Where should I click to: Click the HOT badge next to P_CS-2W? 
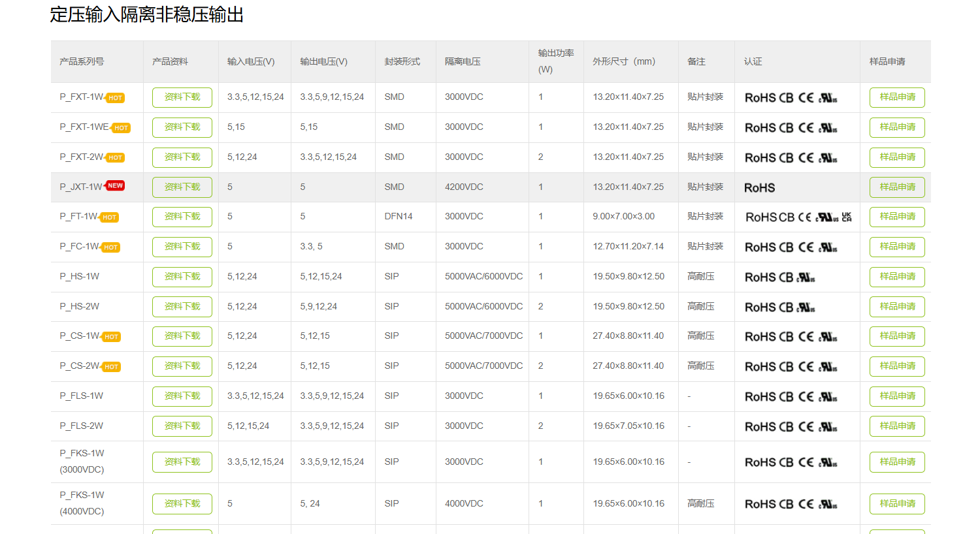[112, 367]
